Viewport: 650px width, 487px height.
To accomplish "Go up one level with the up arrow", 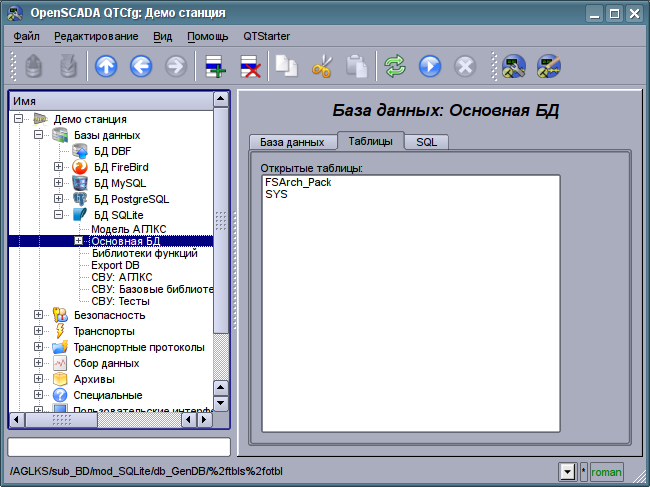I will point(106,66).
